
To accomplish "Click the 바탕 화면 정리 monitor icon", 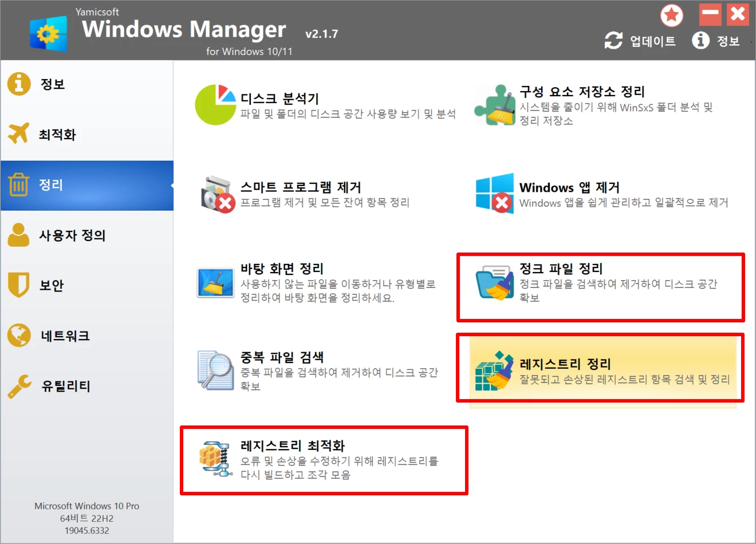I will [215, 283].
